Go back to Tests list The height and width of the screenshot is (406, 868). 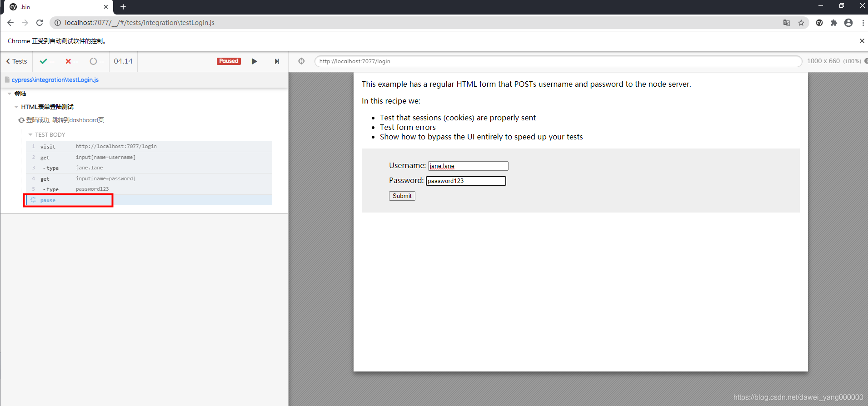16,61
